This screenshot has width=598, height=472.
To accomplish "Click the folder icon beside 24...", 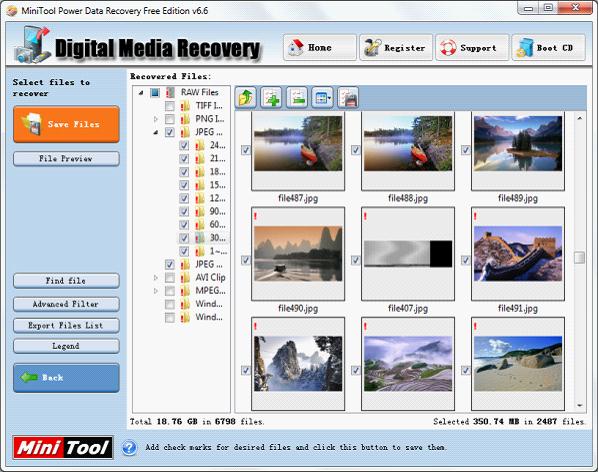I will pyautogui.click(x=199, y=145).
